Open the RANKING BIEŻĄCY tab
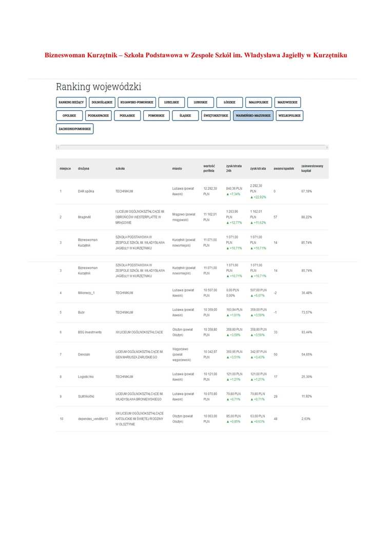Image resolution: width=392 pixels, height=554 pixels. (71, 102)
